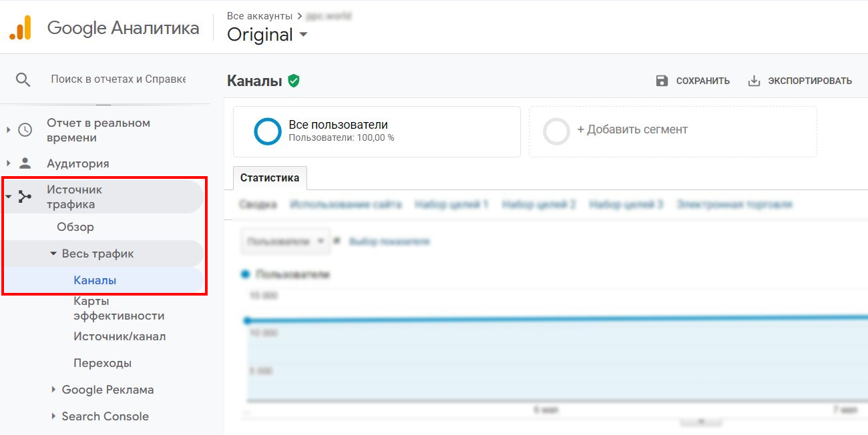Screen dimensions: 868x435
Task: Click the save report disk icon
Action: [662, 80]
